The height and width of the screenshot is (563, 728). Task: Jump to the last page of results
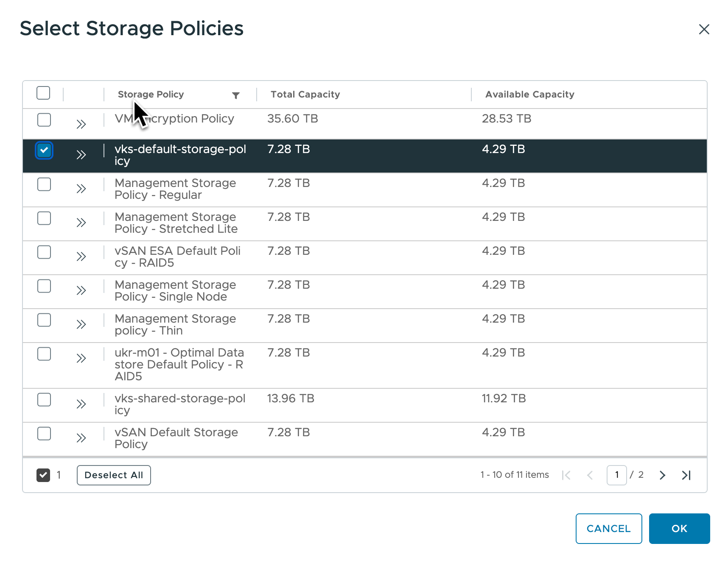coord(686,475)
